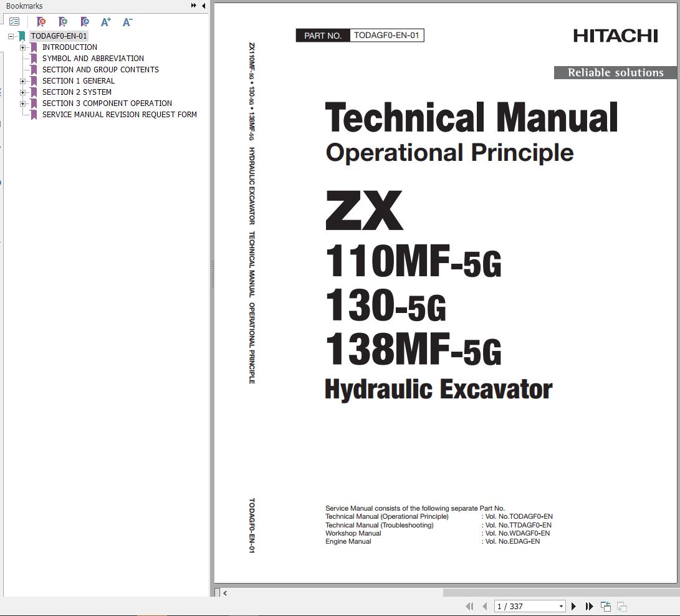
Task: Click the Reliable solutions banner
Action: click(x=615, y=72)
